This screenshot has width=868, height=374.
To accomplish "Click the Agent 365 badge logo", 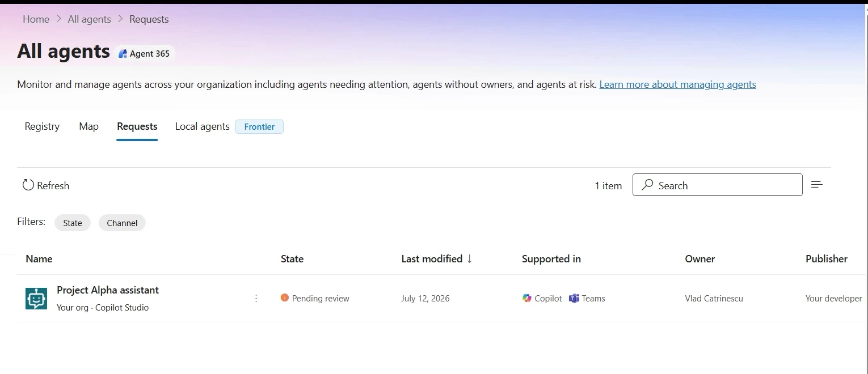I will (123, 53).
